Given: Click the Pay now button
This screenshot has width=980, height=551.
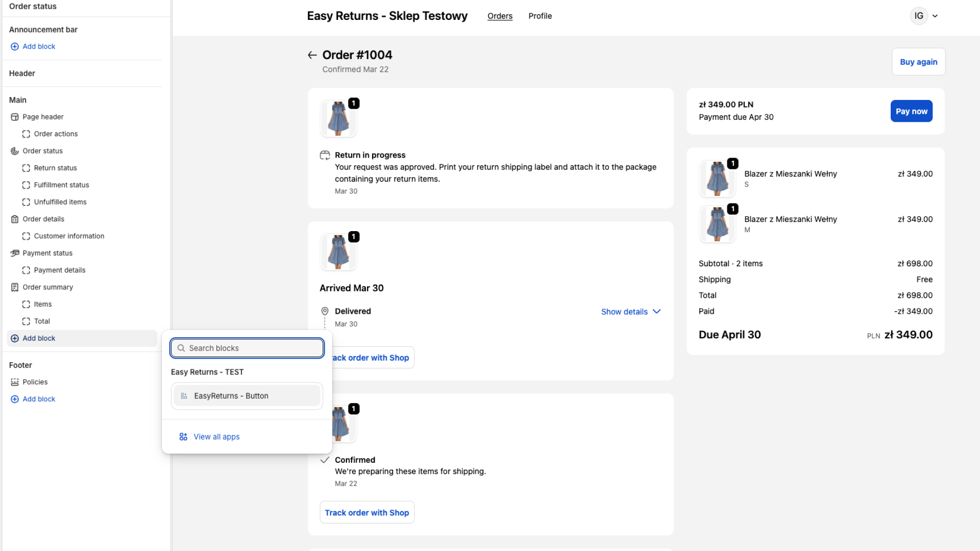Looking at the screenshot, I should click(911, 111).
